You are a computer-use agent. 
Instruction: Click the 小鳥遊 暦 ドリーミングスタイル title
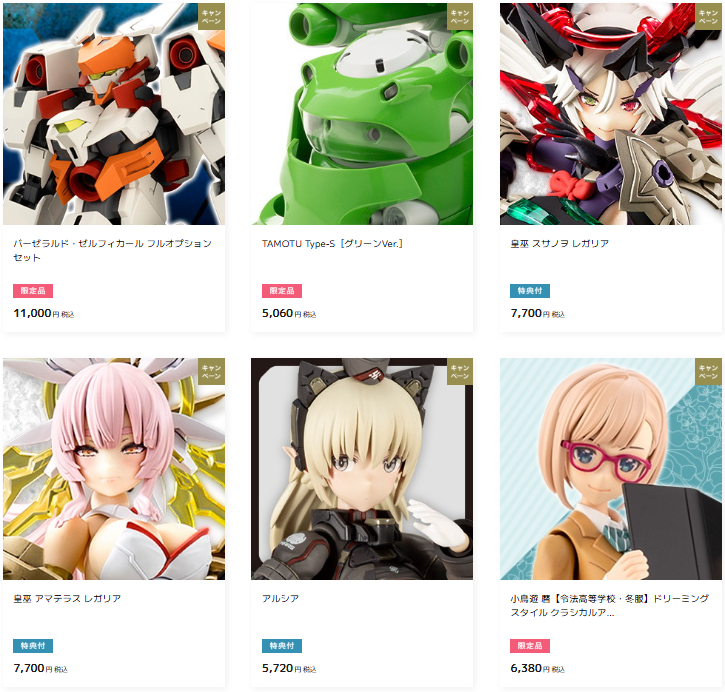(609, 605)
